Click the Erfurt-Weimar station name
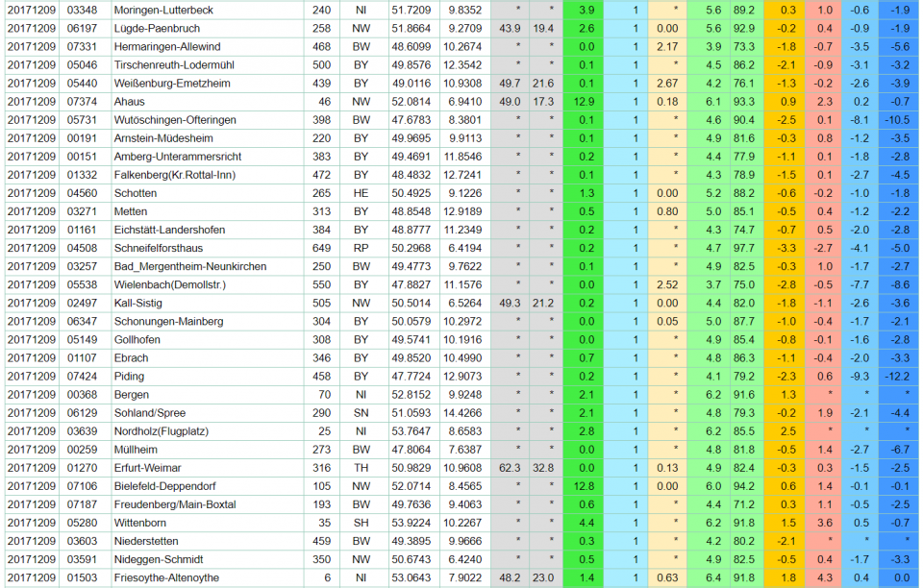This screenshot has width=923, height=588. (x=150, y=467)
